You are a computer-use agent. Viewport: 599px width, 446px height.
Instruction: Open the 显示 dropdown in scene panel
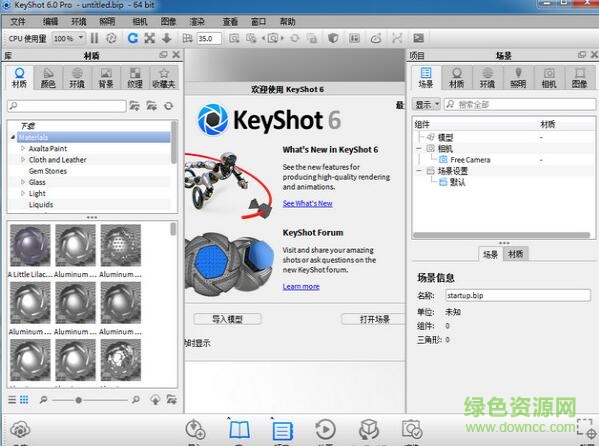pyautogui.click(x=426, y=104)
